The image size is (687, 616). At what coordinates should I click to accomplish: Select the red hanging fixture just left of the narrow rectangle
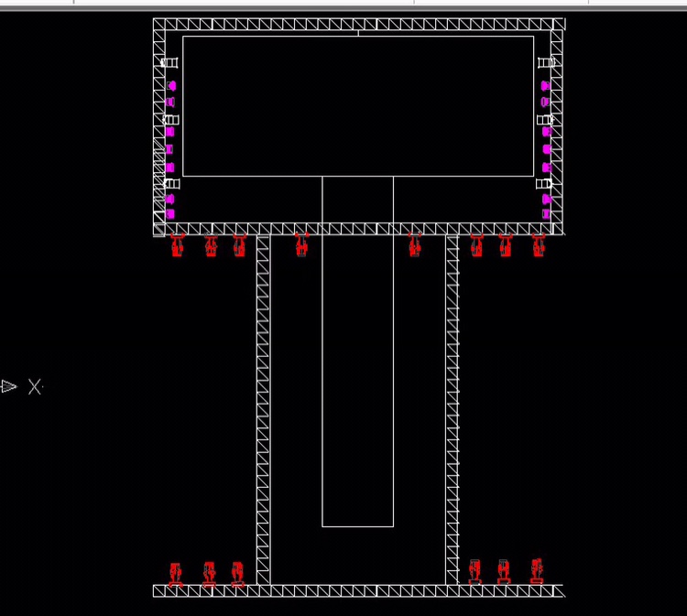tap(301, 244)
